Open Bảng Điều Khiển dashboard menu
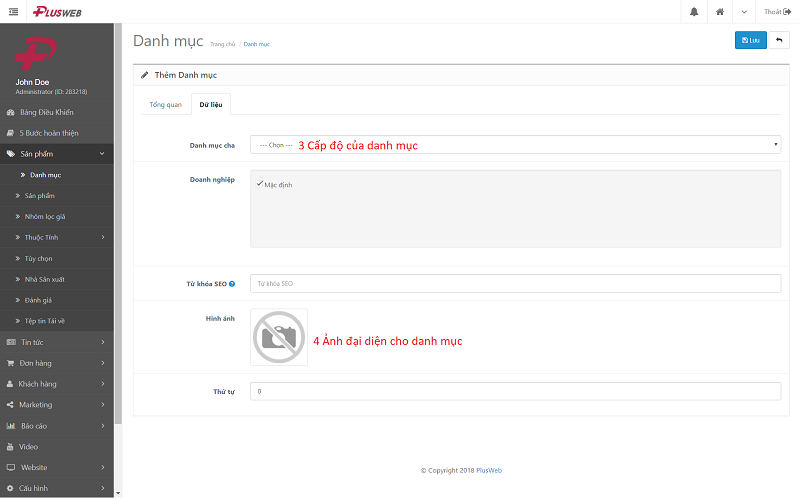 [x=57, y=112]
